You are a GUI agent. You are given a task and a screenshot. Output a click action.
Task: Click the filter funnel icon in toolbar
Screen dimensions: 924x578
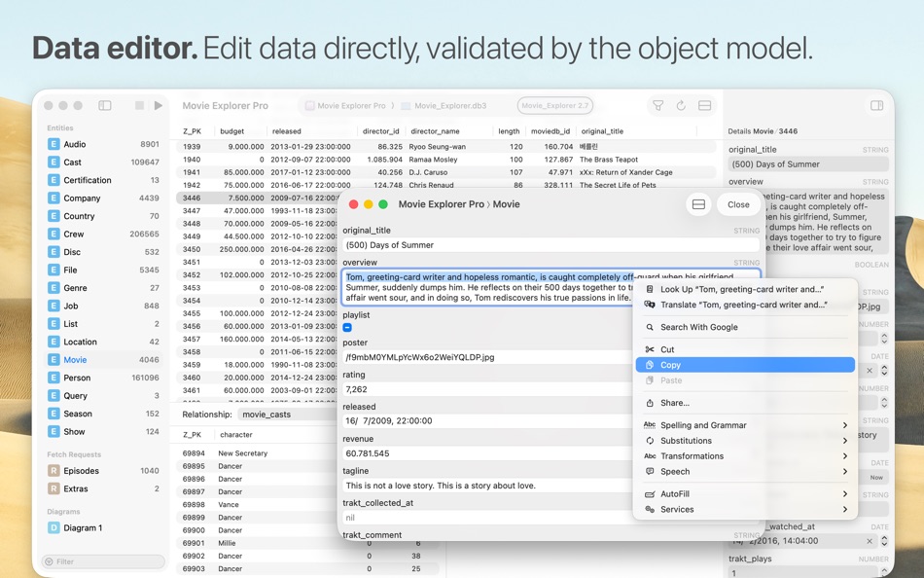[658, 105]
